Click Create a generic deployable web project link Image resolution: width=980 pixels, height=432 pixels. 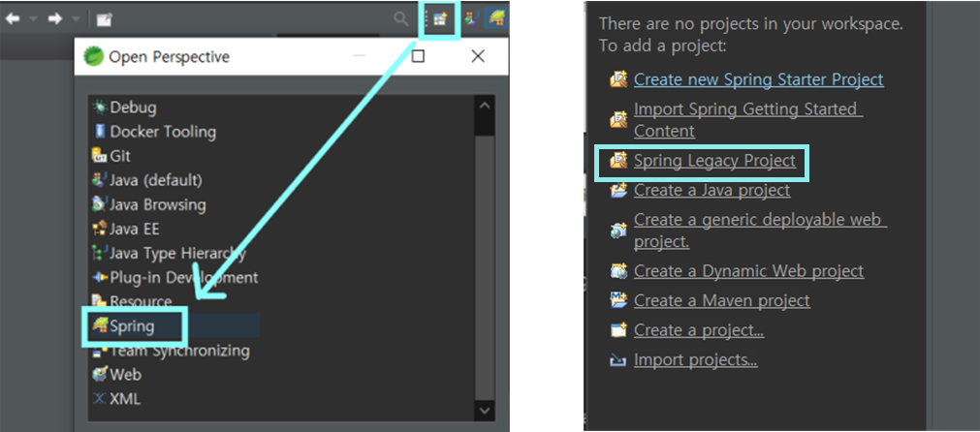coord(760,231)
